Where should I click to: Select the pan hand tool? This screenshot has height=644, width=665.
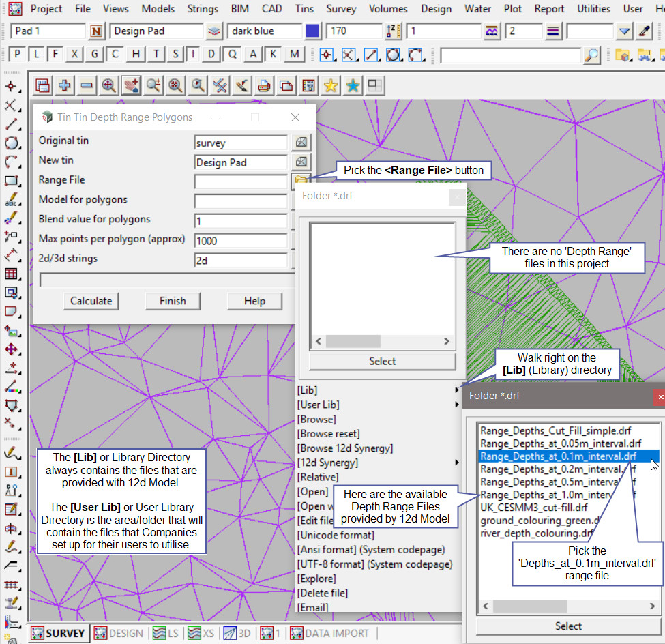click(130, 85)
